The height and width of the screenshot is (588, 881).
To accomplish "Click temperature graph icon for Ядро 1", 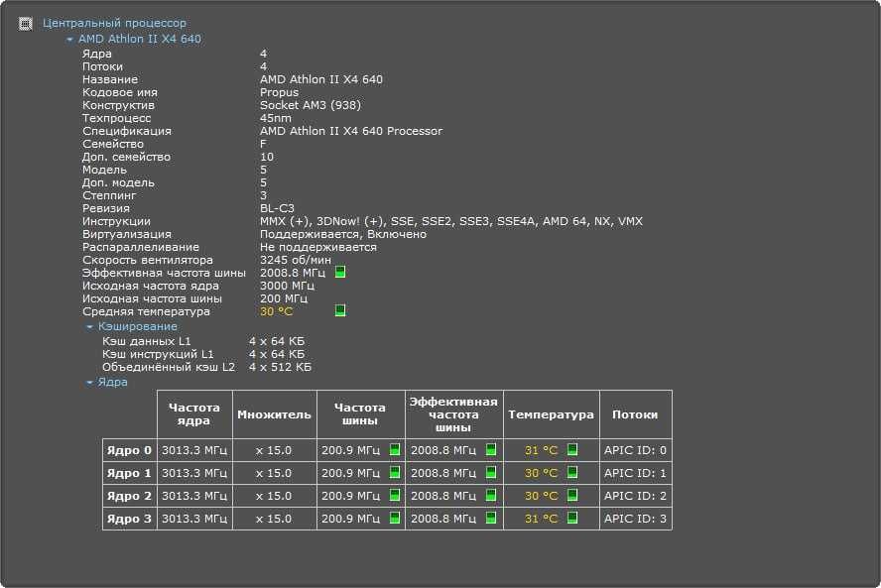I will (x=572, y=472).
